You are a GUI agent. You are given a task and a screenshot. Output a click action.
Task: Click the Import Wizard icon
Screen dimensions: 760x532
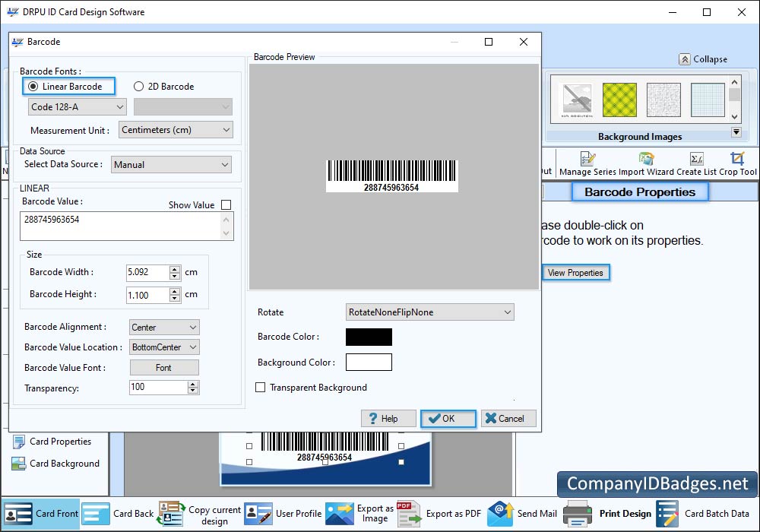(x=646, y=158)
